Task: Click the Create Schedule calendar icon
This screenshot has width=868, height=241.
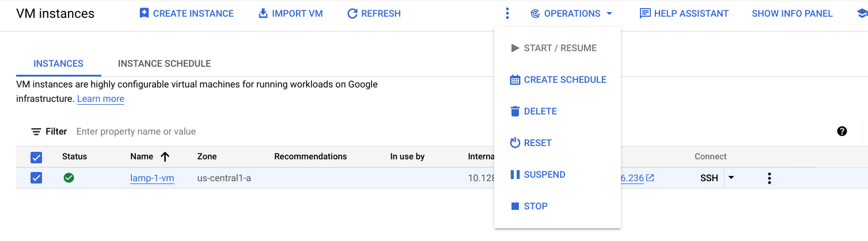Action: pos(515,80)
